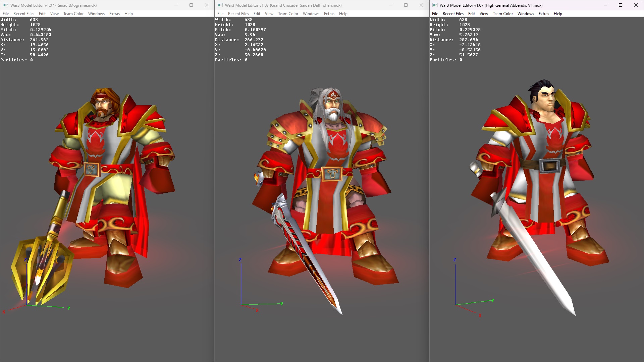Open Extras menu in RenaultMograine window
This screenshot has height=362, width=644.
point(114,14)
